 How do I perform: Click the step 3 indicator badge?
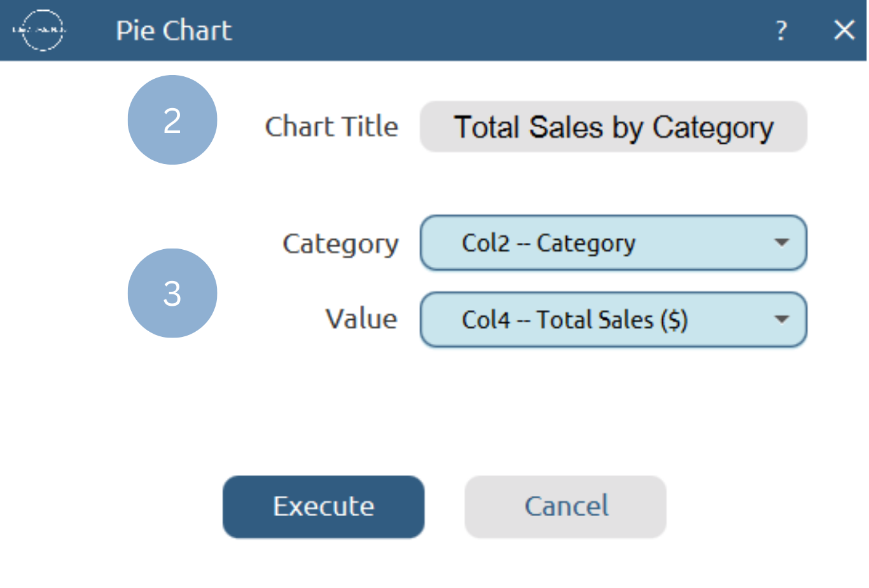[172, 292]
